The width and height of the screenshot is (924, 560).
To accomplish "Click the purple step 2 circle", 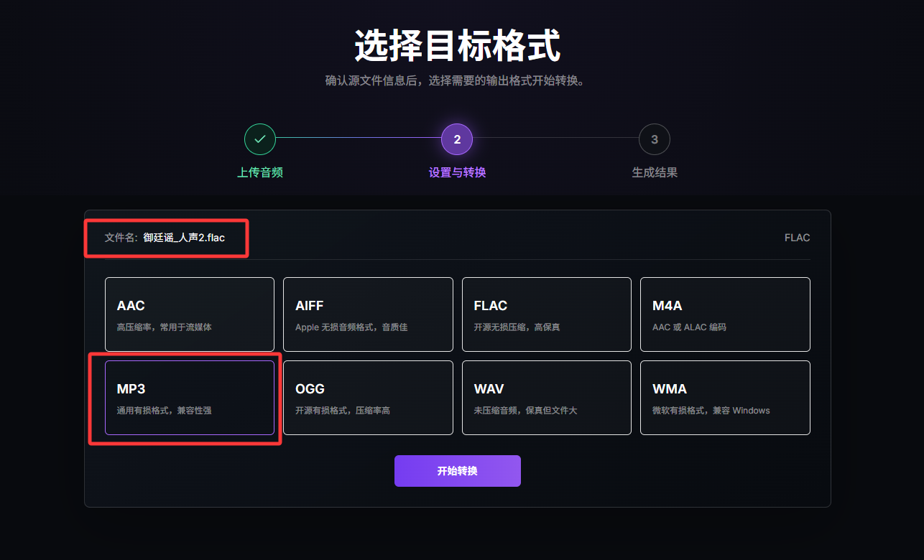I will tap(457, 139).
